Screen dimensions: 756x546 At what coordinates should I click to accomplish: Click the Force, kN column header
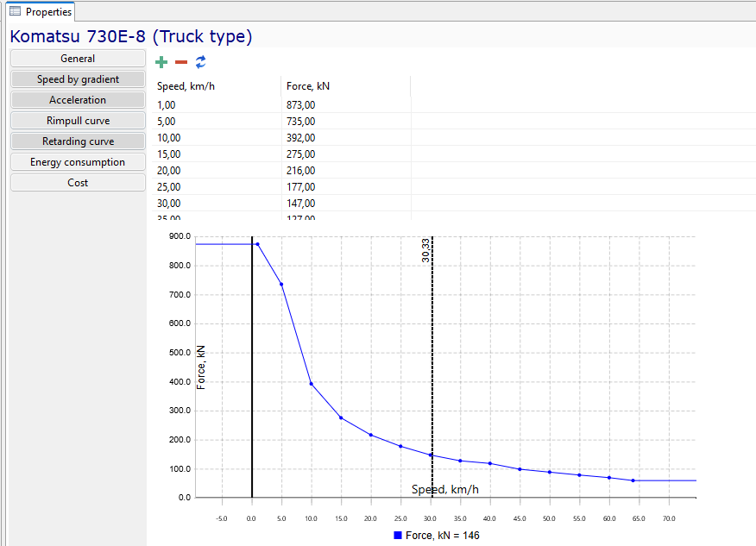click(x=346, y=86)
